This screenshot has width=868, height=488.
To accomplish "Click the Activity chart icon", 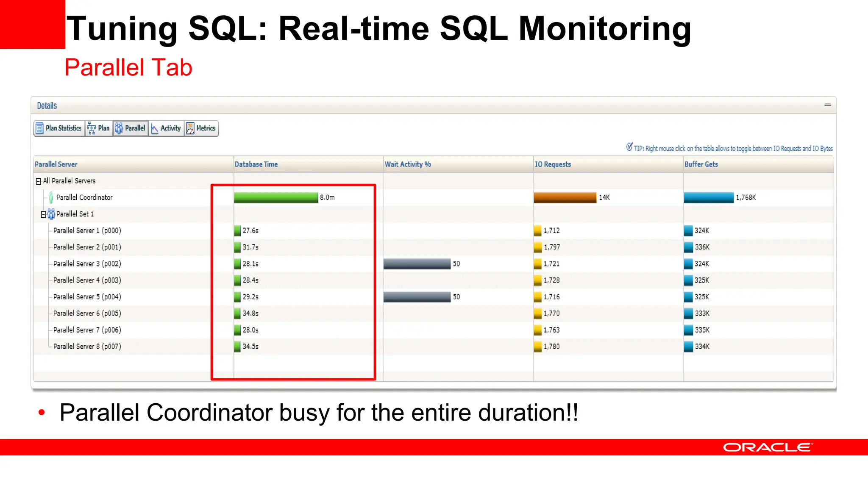I will click(155, 128).
